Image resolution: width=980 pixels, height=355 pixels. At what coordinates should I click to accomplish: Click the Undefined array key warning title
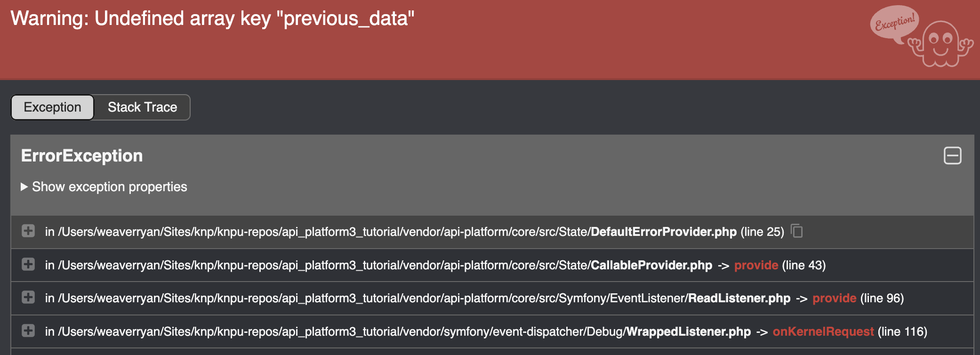click(x=212, y=19)
